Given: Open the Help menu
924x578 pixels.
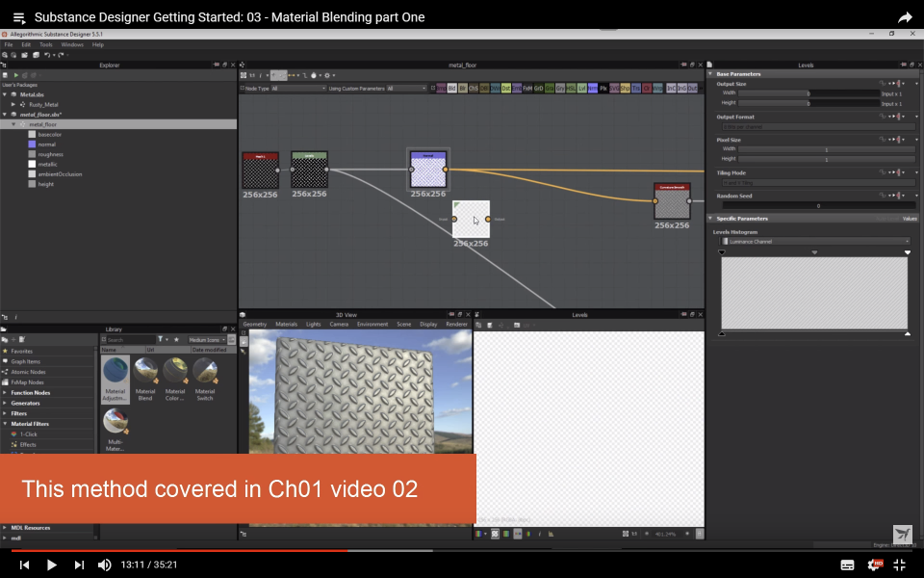Looking at the screenshot, I should coord(98,45).
